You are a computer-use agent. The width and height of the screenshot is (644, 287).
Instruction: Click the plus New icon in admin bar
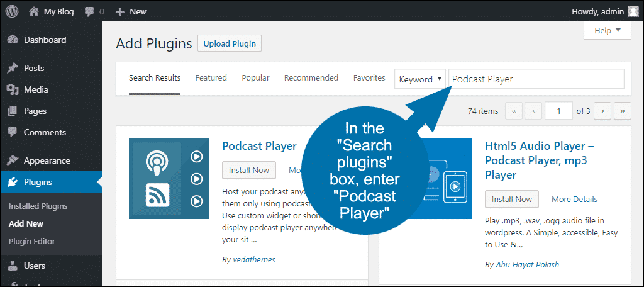tap(119, 12)
